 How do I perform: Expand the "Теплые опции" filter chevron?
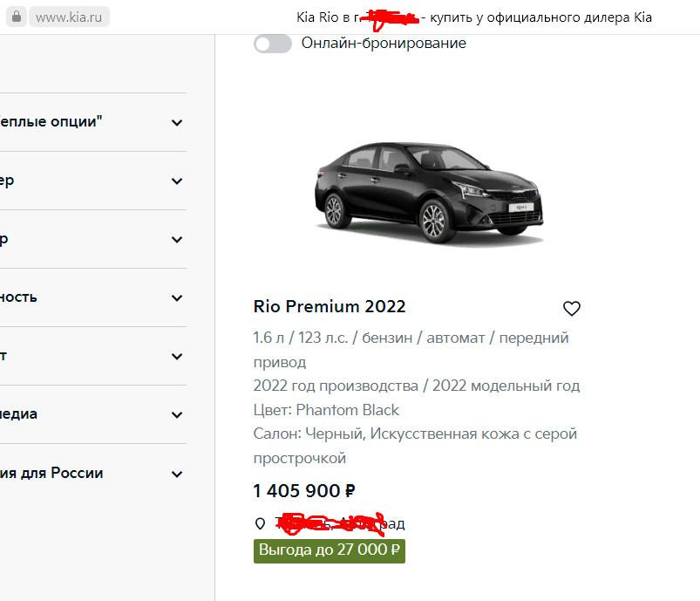pyautogui.click(x=177, y=123)
